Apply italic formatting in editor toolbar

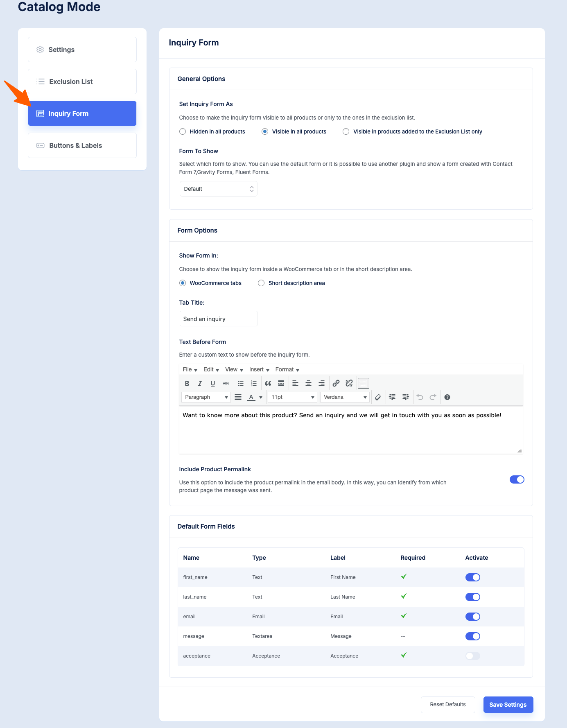200,384
